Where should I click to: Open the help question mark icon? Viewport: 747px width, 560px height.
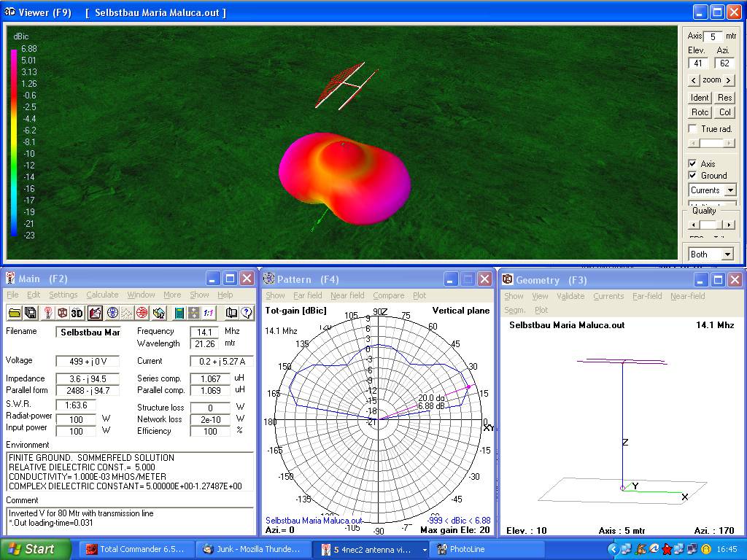click(x=247, y=313)
